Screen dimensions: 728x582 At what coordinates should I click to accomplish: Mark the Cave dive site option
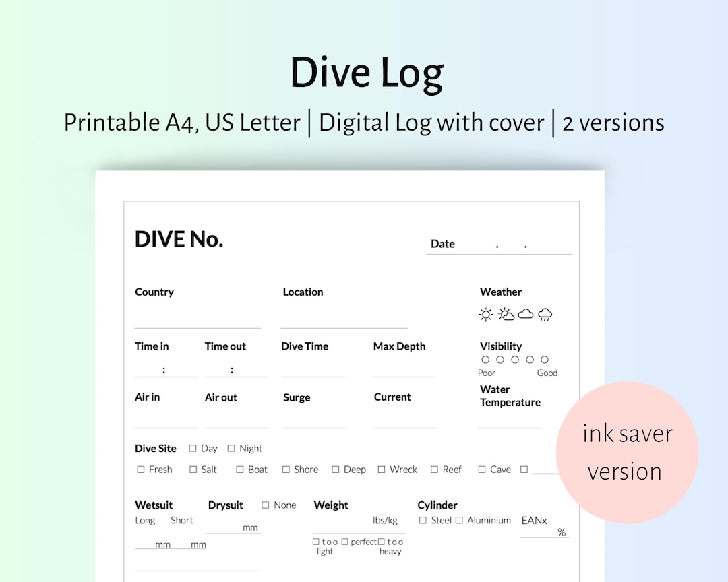coord(482,470)
